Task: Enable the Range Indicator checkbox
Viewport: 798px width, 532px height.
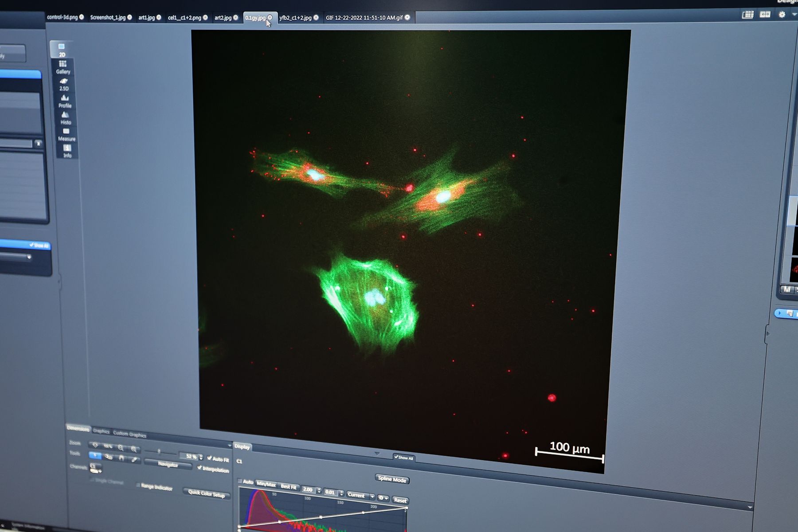Action: 138,485
